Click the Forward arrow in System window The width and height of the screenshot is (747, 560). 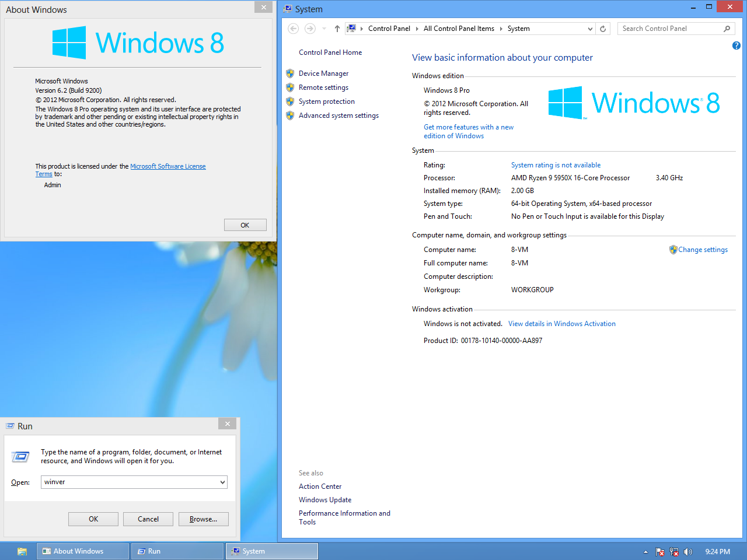tap(310, 29)
